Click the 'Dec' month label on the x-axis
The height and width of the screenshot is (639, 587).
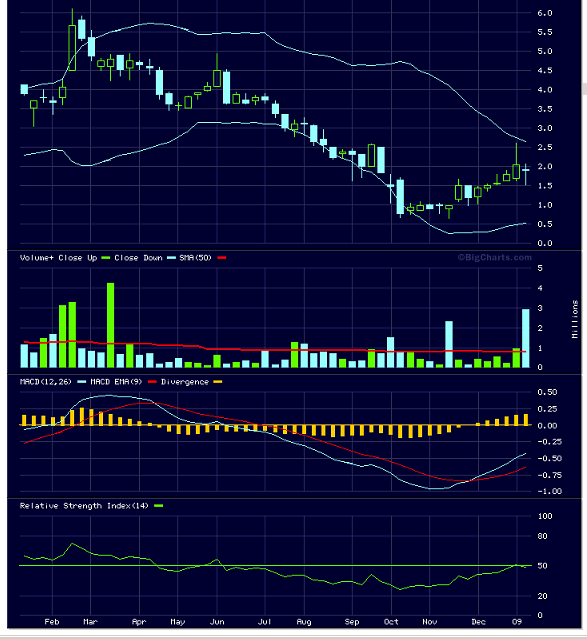tap(478, 622)
